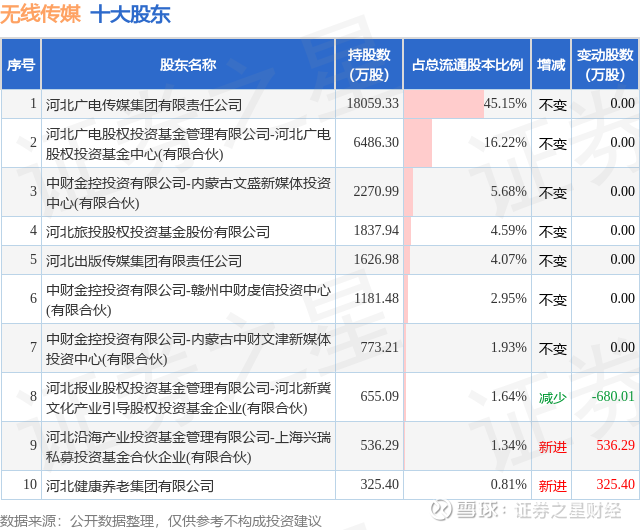This screenshot has width=640, height=530.
Task: Click shareholder 河北广电股权投资基金管理有限公司 row name
Action: (188, 144)
